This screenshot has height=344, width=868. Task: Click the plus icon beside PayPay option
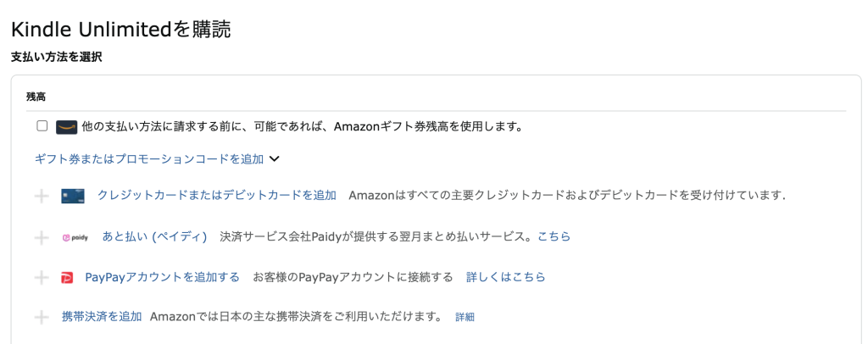tap(42, 277)
